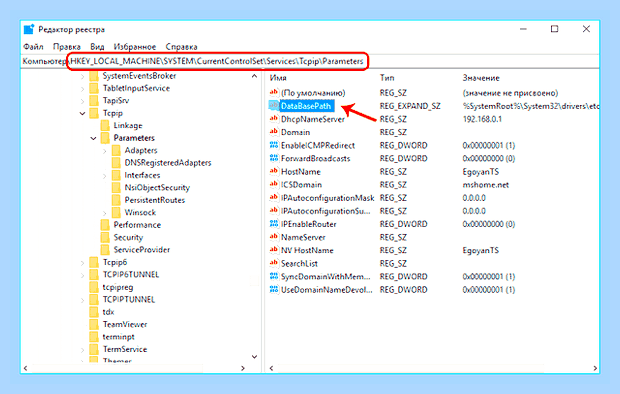620x394 pixels.
Task: Click the values pane scroll right arrow
Action: 595,368
